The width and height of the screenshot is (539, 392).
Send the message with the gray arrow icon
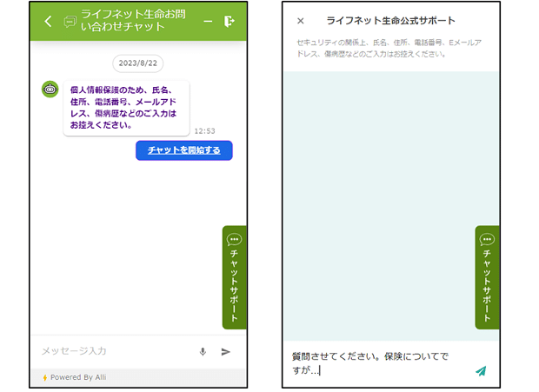[225, 351]
